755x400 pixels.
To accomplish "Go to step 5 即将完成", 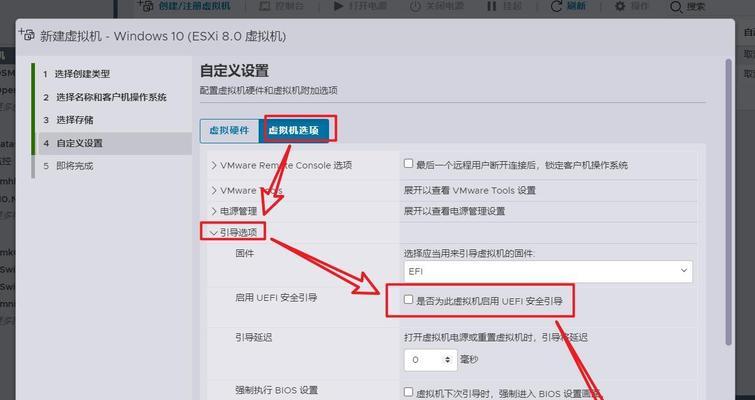I will (68, 166).
